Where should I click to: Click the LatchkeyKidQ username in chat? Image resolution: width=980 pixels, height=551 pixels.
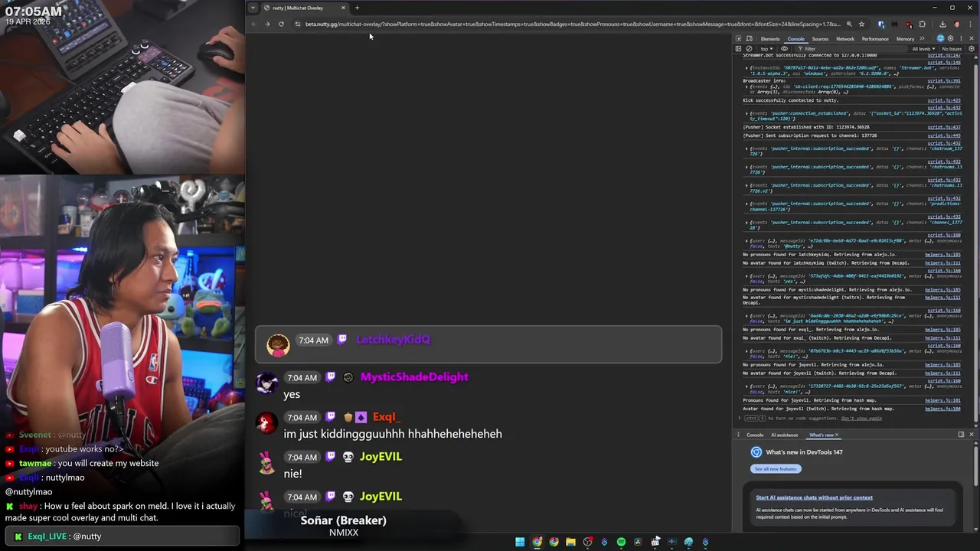click(x=393, y=340)
